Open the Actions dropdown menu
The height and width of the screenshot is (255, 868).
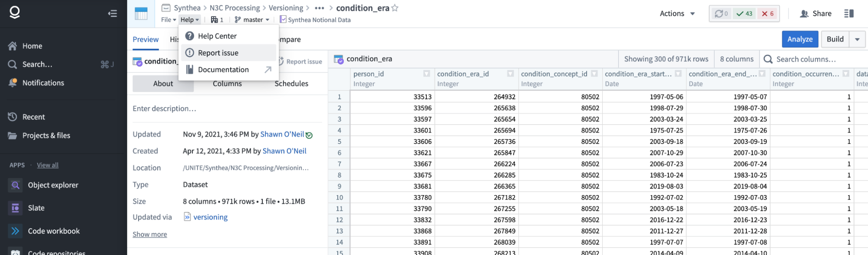677,13
